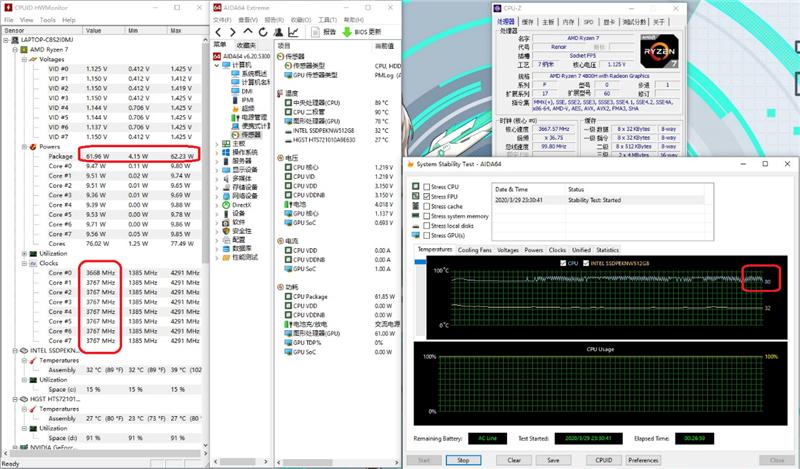Click the report icon in AIDA64 toolbar
800x469 pixels.
(x=315, y=31)
